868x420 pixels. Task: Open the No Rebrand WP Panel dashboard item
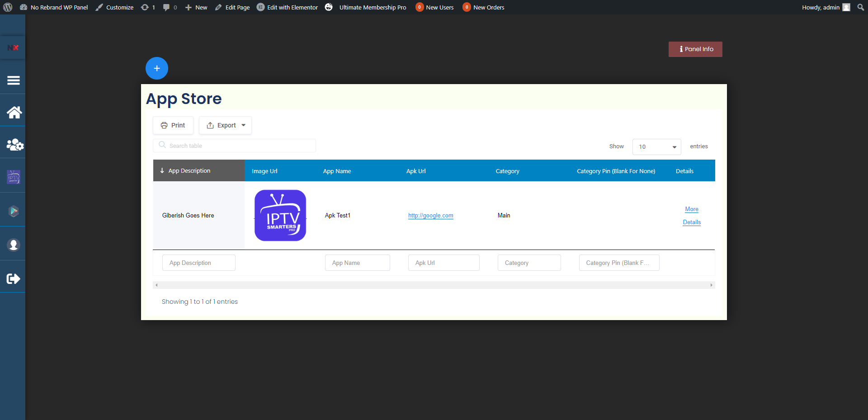pos(54,7)
